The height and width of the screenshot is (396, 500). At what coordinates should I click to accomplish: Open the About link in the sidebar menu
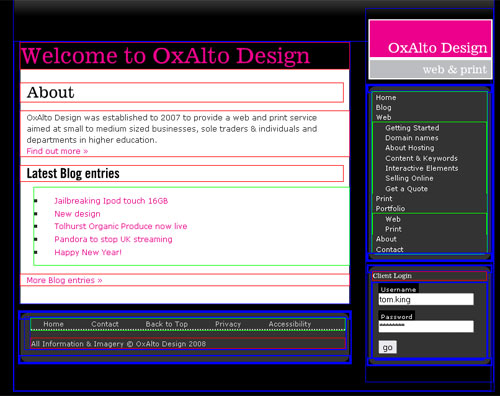point(386,239)
